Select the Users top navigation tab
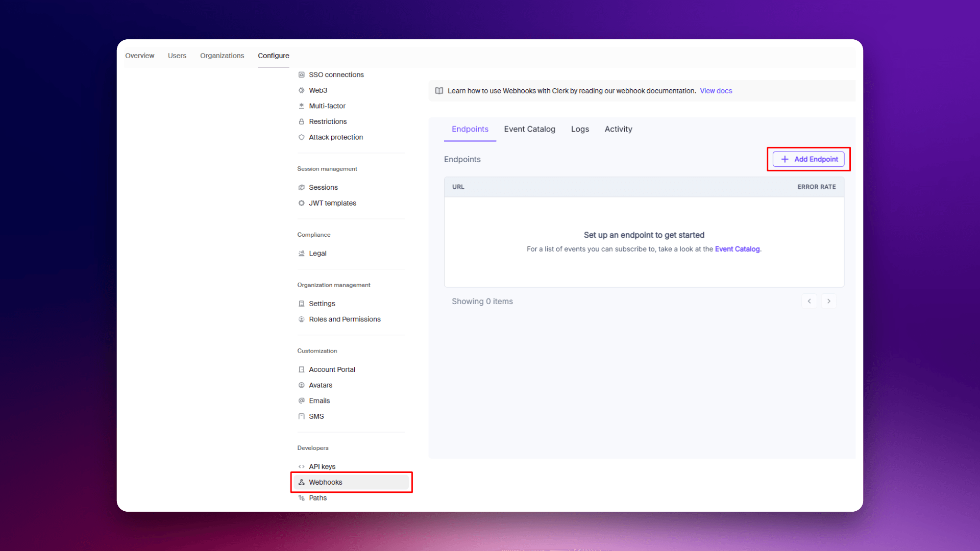This screenshot has width=980, height=551. pyautogui.click(x=177, y=56)
